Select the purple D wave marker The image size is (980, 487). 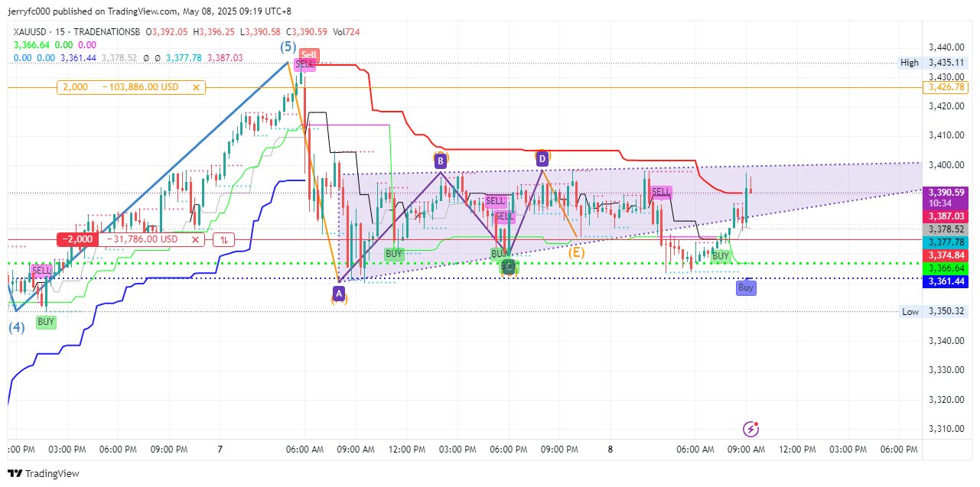pos(542,158)
